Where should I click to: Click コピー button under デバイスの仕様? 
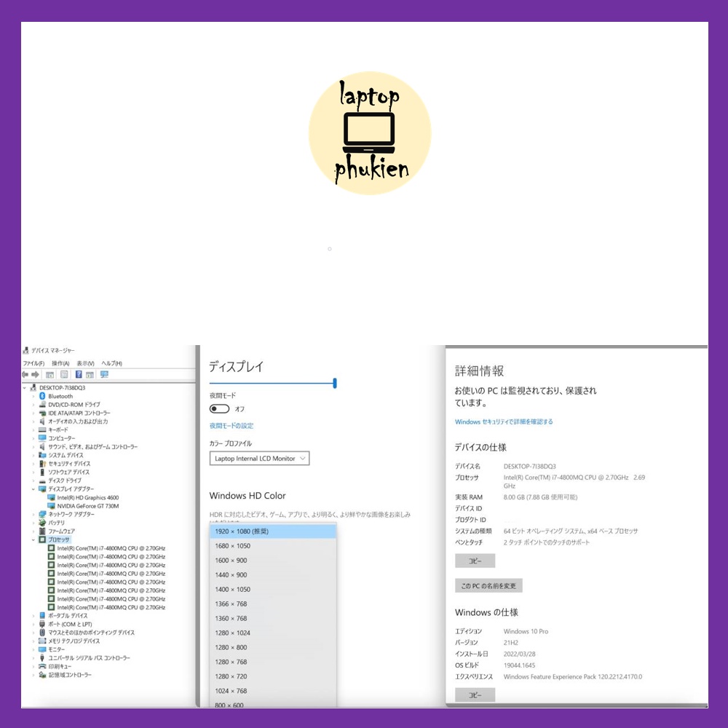[x=475, y=561]
